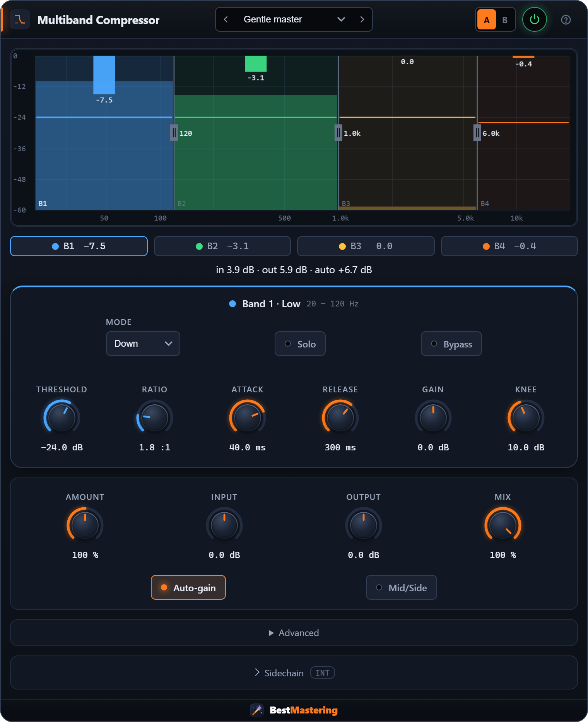Click the Input knob

click(224, 525)
